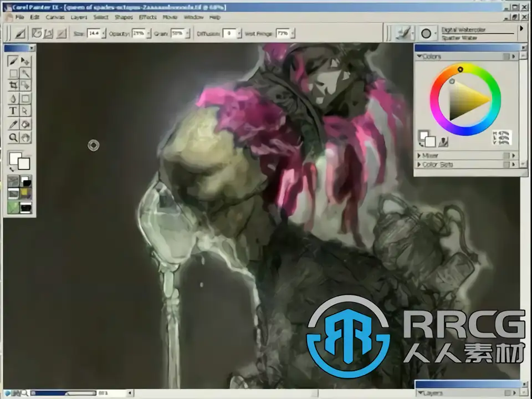Open the Look selector in the toolbox

(x=13, y=207)
